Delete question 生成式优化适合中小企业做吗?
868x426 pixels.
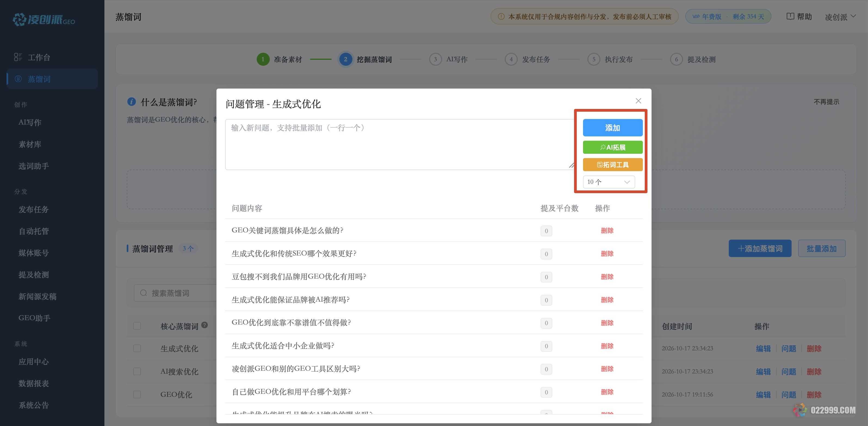click(607, 346)
